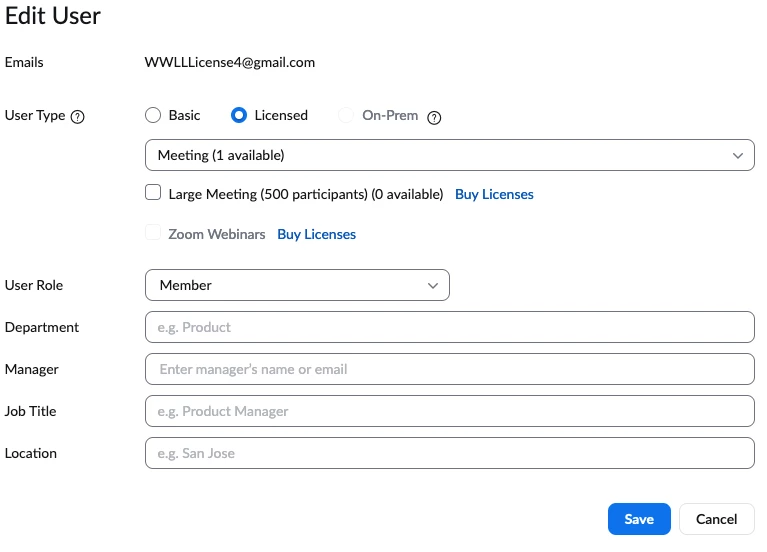767x552 pixels.
Task: Click the Cancel button
Action: [x=716, y=519]
